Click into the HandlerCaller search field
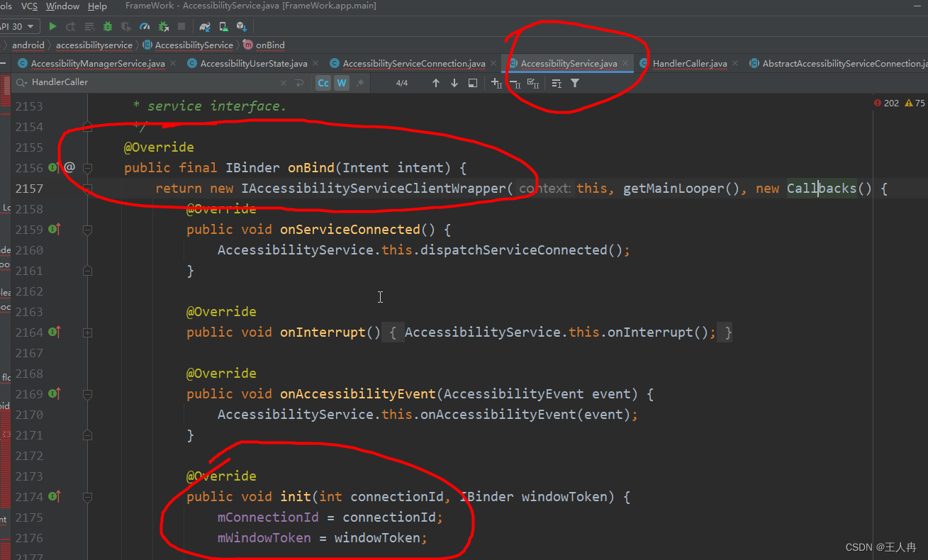This screenshot has height=560, width=928. point(152,83)
